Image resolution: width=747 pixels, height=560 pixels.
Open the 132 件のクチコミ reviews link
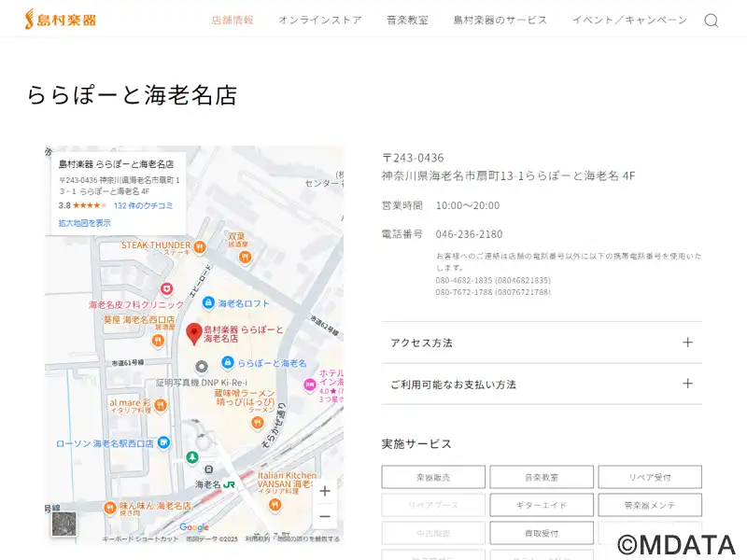pos(143,205)
